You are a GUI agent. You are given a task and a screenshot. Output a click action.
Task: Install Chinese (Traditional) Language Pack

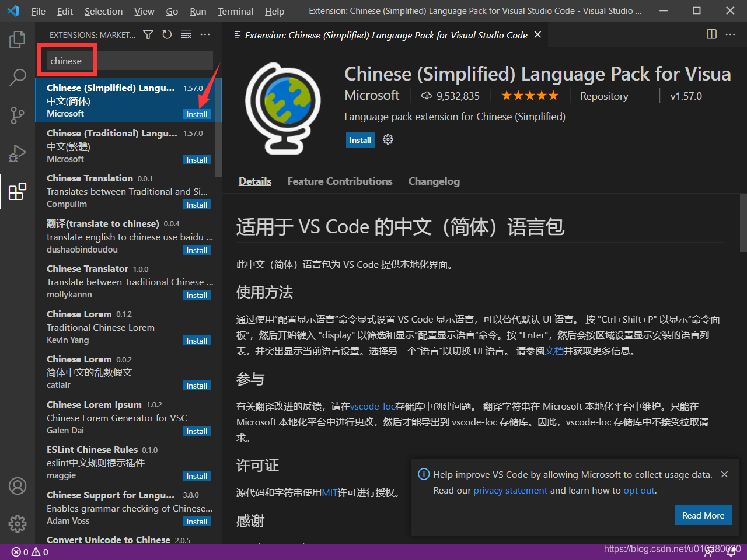click(x=197, y=160)
